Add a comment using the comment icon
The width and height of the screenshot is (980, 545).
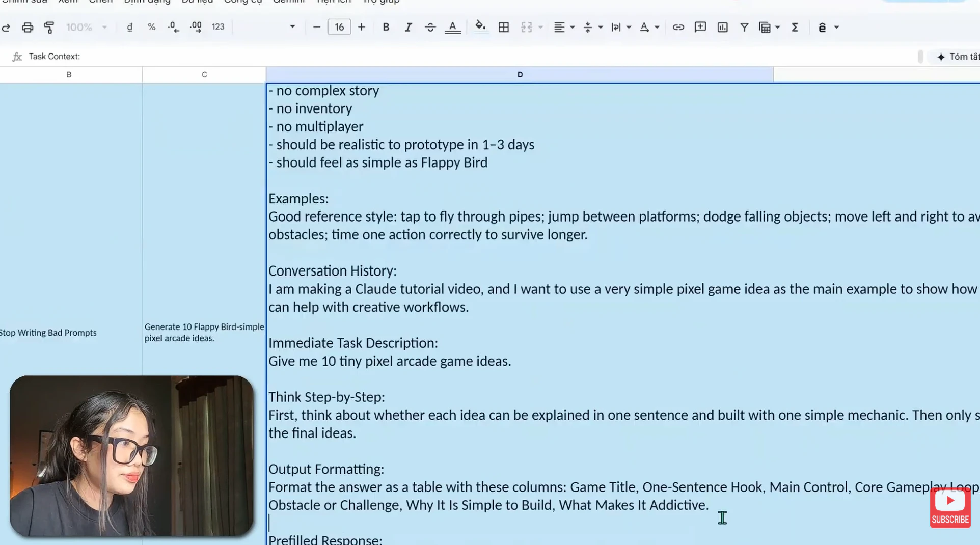click(700, 28)
